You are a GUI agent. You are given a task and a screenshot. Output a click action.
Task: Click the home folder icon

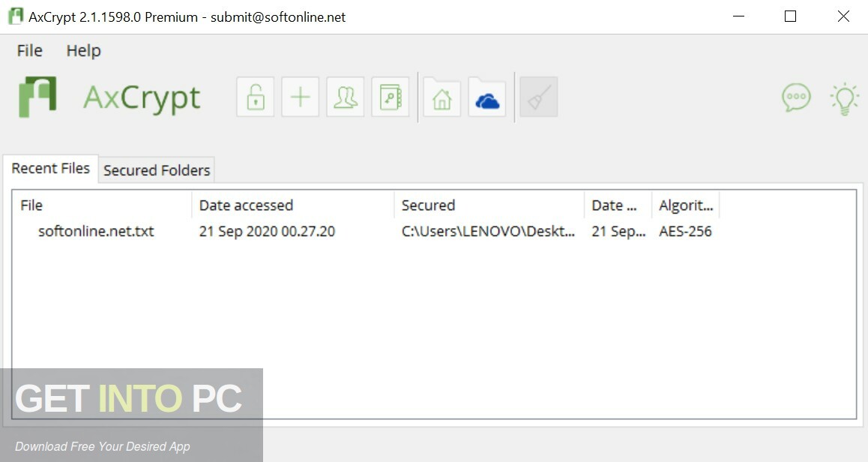coord(441,97)
